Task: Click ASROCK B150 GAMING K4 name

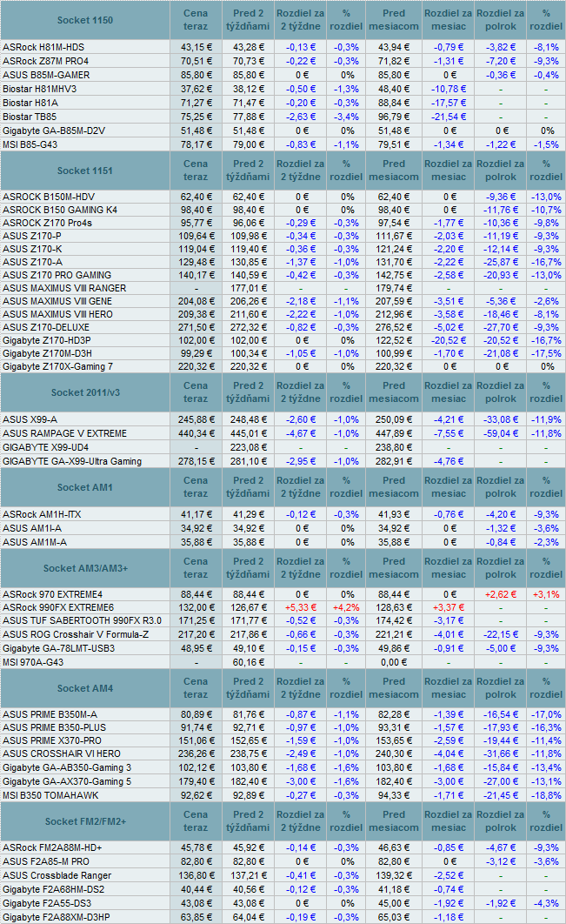Action: pyautogui.click(x=60, y=210)
